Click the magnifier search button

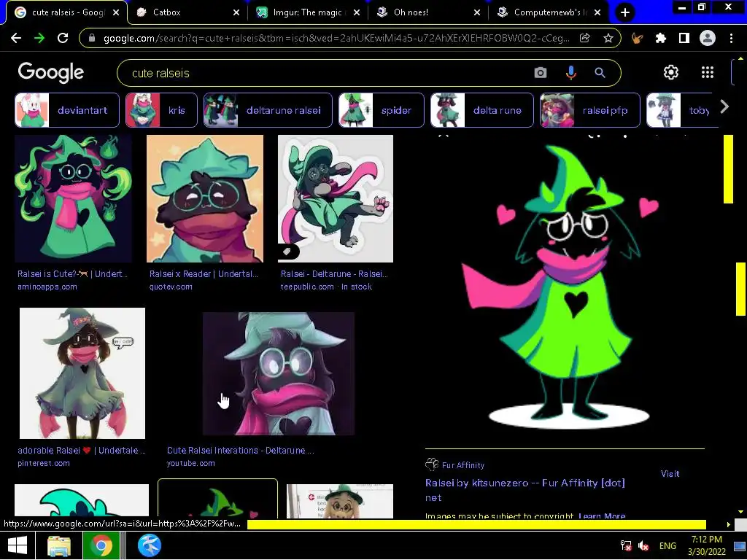click(x=600, y=73)
